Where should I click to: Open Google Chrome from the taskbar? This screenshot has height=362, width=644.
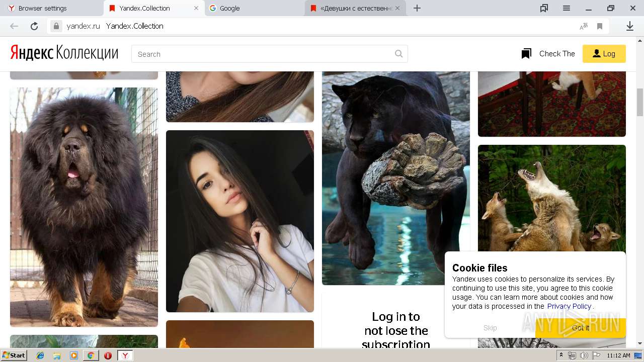[x=91, y=355]
